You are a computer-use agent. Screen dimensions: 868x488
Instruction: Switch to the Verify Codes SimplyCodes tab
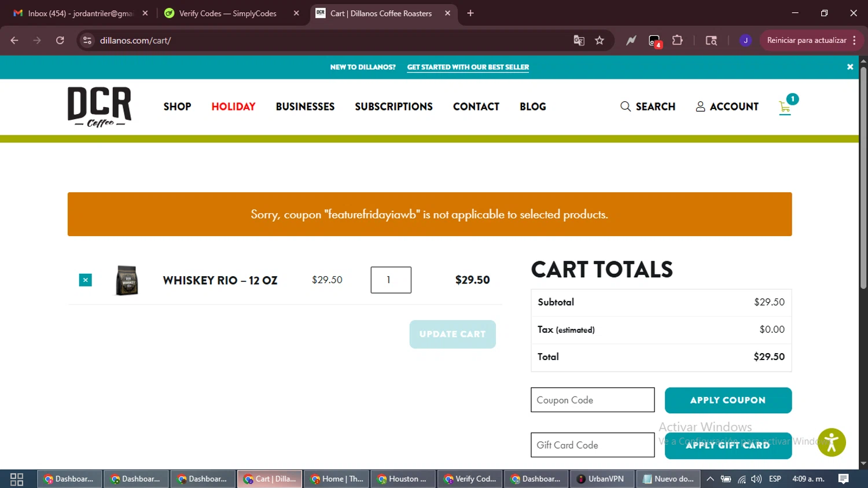[x=231, y=13]
